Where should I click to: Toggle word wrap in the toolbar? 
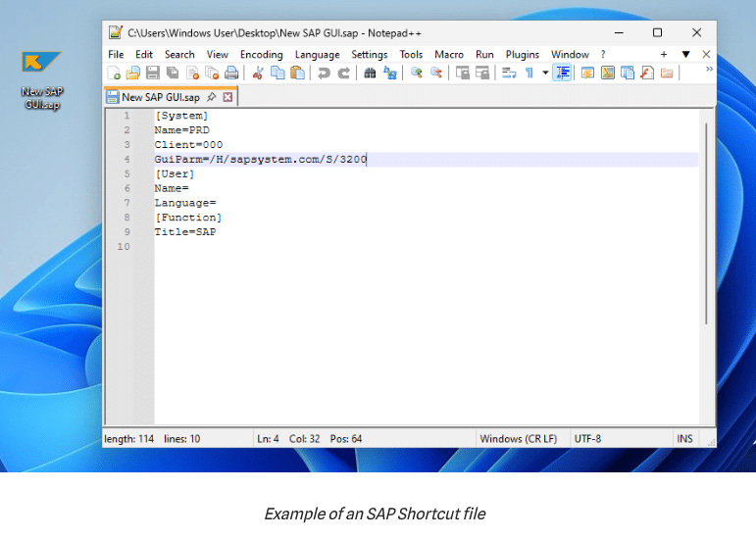pos(508,73)
